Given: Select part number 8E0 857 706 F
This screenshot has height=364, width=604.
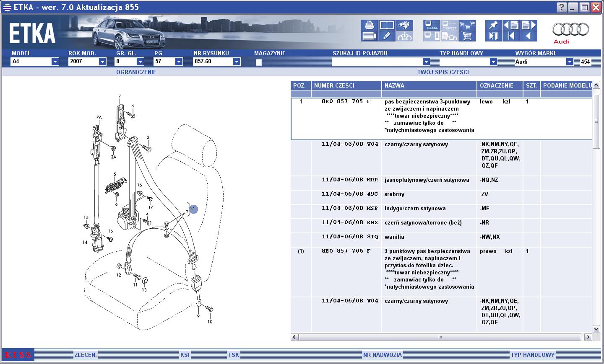Looking at the screenshot, I should point(346,251).
